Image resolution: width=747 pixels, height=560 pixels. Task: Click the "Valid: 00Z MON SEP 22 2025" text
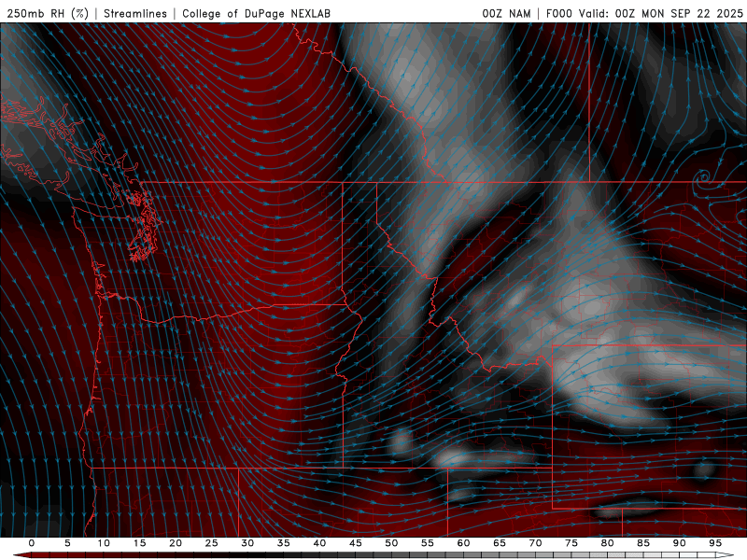[661, 13]
